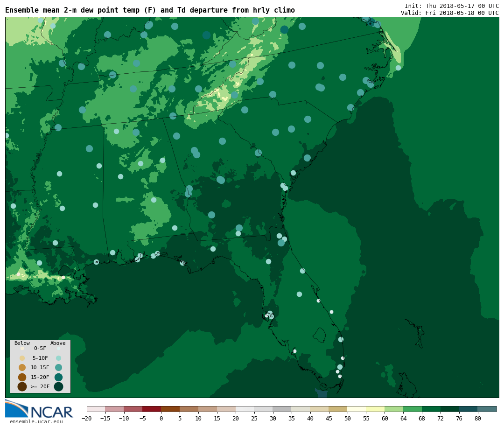Click the '72' colorbar tick label
This screenshot has width=504, height=427.
click(x=441, y=418)
